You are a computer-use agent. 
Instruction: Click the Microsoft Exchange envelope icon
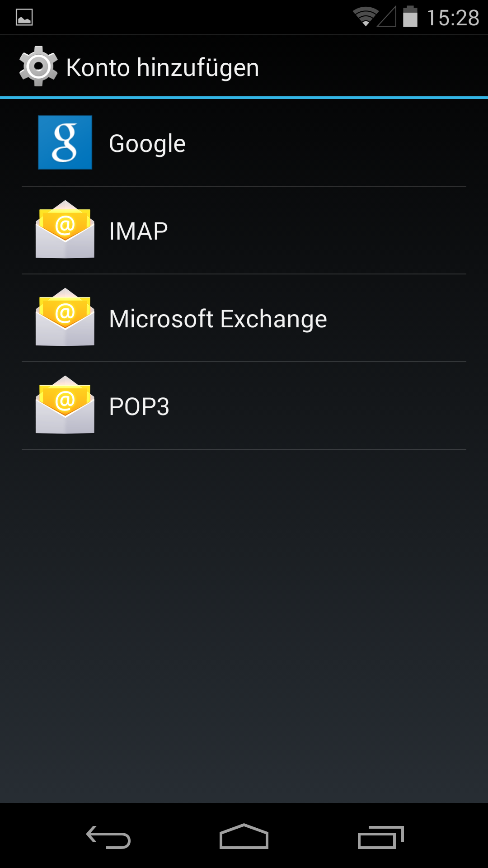point(65,317)
